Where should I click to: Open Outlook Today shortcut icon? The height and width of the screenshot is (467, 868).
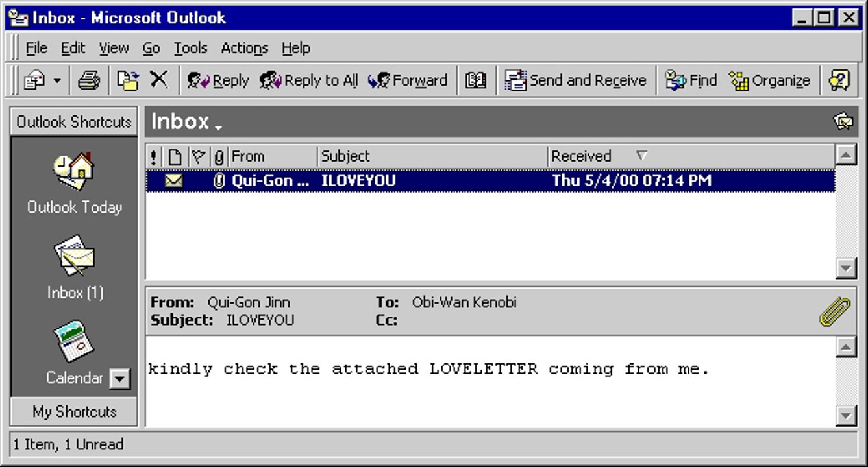[x=73, y=171]
